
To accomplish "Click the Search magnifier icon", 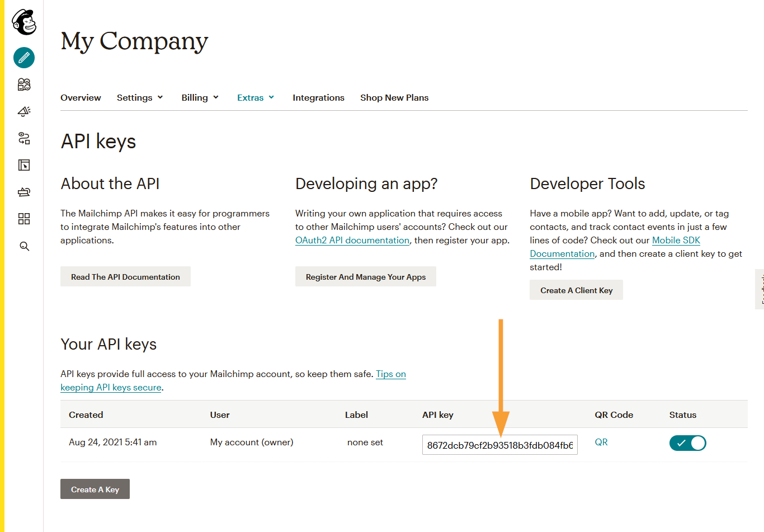I will tap(24, 246).
